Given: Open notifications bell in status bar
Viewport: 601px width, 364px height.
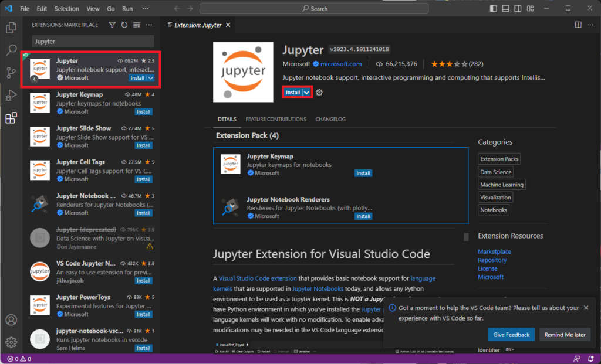Looking at the screenshot, I should coord(590,359).
